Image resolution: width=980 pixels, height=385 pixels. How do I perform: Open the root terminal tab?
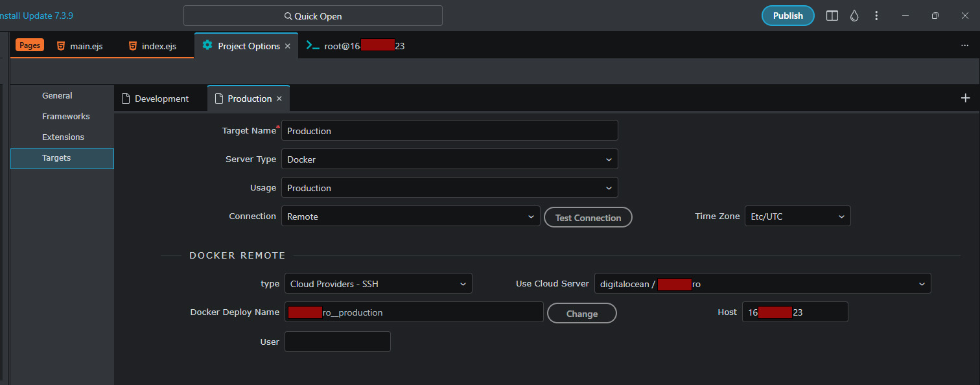[x=355, y=46]
